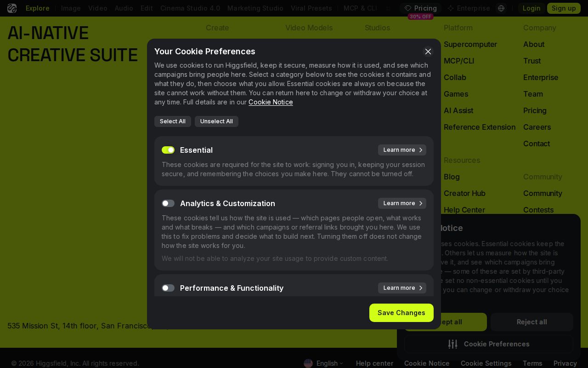
Task: Open the Careers link
Action: point(537,127)
